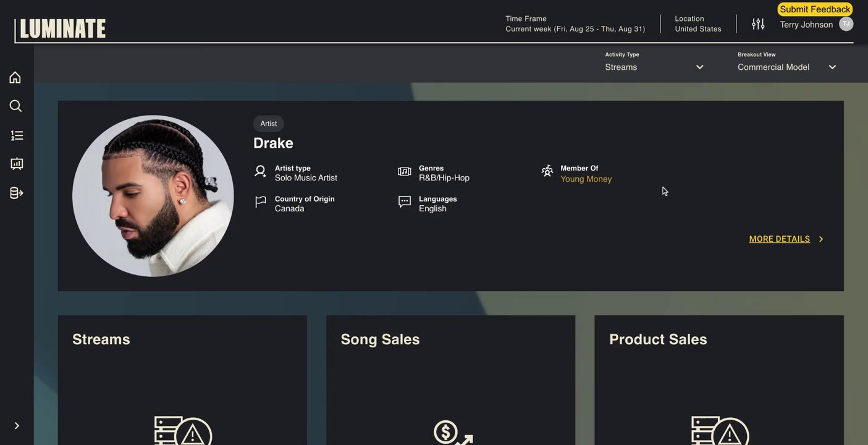The width and height of the screenshot is (868, 445).
Task: Open the chart report icon in sidebar
Action: click(x=17, y=164)
